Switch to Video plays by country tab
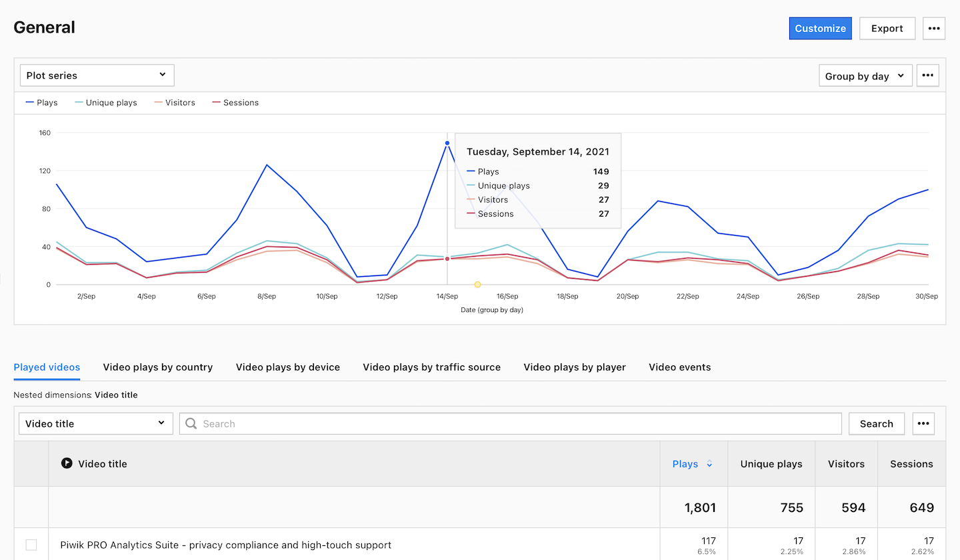This screenshot has width=960, height=560. [x=158, y=367]
